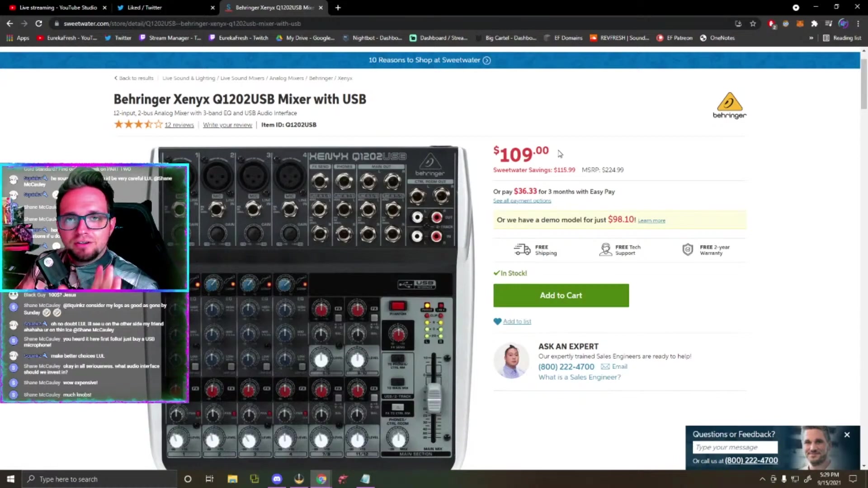Open the Chrome three-dot menu
The image size is (868, 488).
point(858,23)
